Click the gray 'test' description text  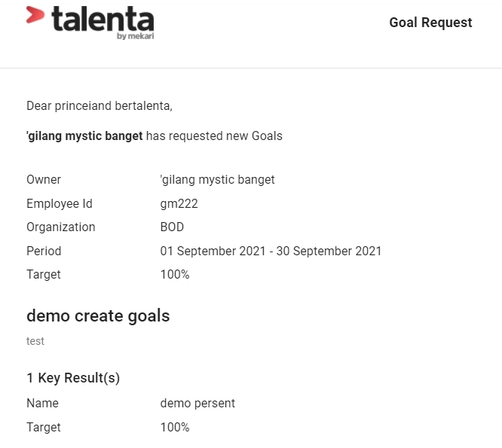35,341
